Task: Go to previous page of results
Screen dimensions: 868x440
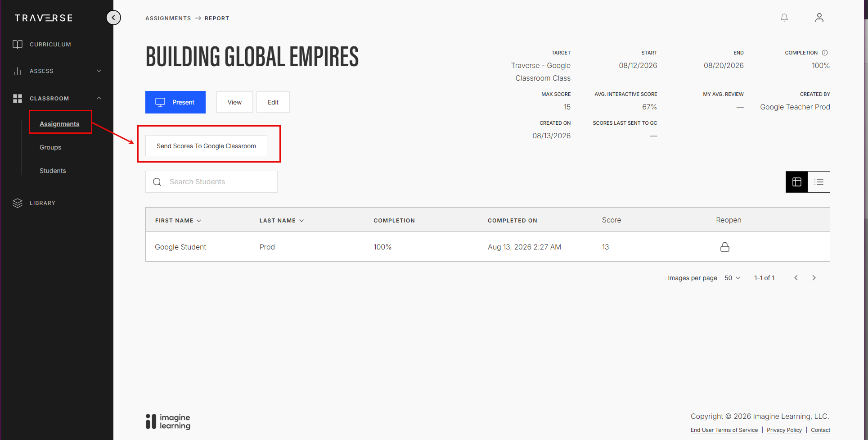Action: click(796, 278)
